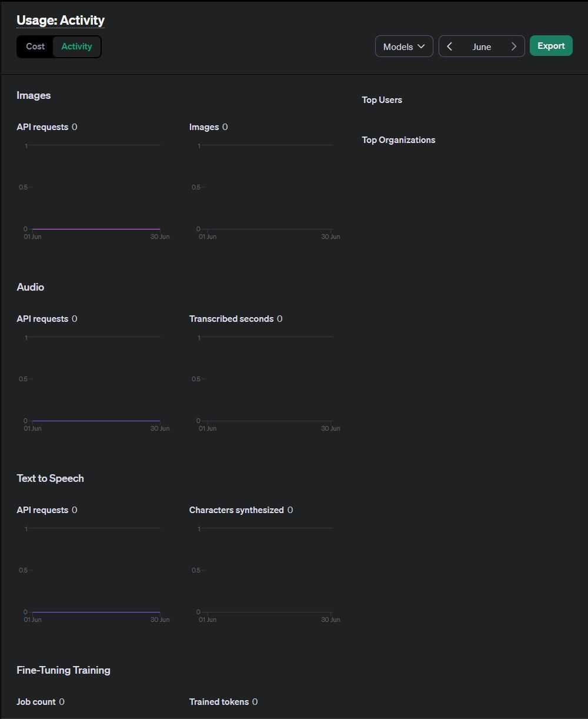The image size is (588, 719).
Task: Select the Activity tab
Action: pyautogui.click(x=76, y=46)
